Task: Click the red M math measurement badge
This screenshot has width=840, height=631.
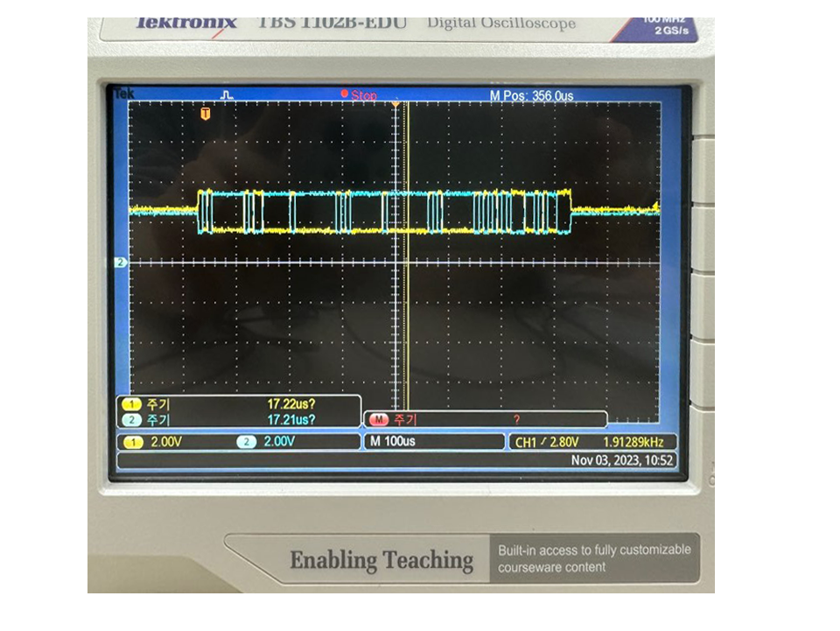Action: [379, 419]
